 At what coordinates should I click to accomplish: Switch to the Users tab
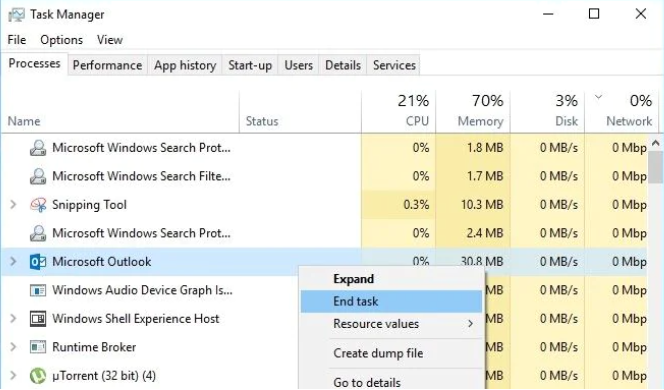tap(299, 65)
